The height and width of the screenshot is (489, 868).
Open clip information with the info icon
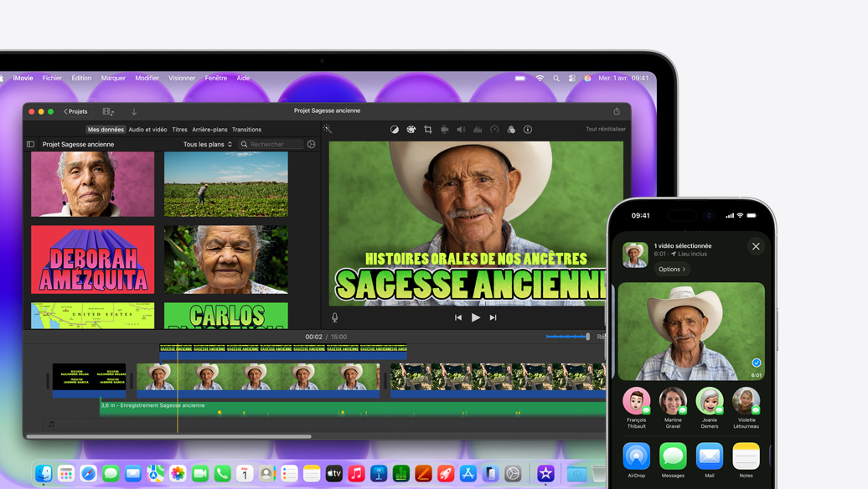pos(528,129)
